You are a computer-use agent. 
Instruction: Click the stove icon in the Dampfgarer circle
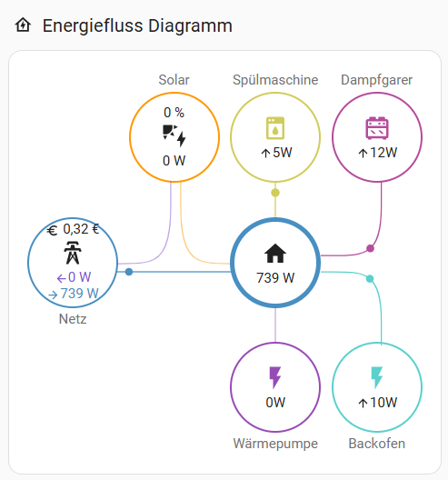[377, 128]
